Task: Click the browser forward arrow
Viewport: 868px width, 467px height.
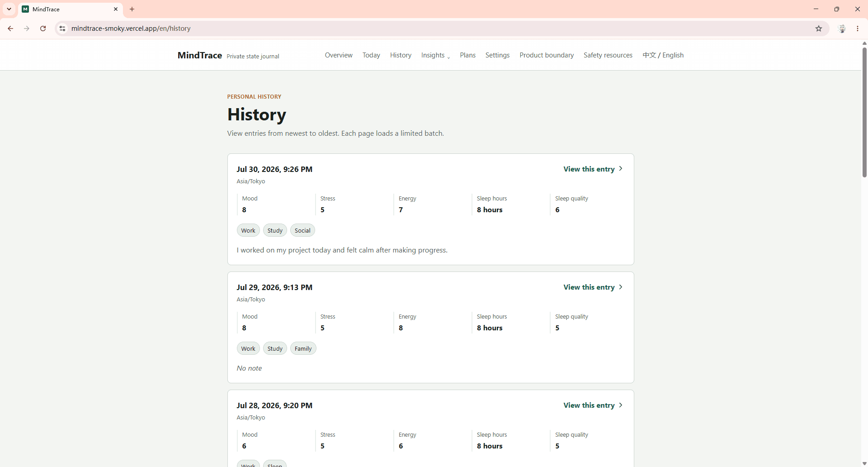Action: tap(27, 29)
